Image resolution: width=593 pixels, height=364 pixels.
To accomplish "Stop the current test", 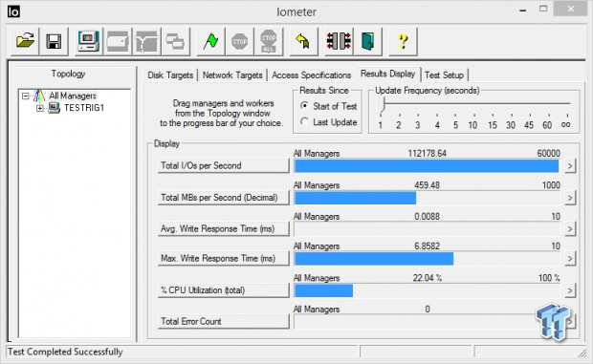I will (x=240, y=41).
